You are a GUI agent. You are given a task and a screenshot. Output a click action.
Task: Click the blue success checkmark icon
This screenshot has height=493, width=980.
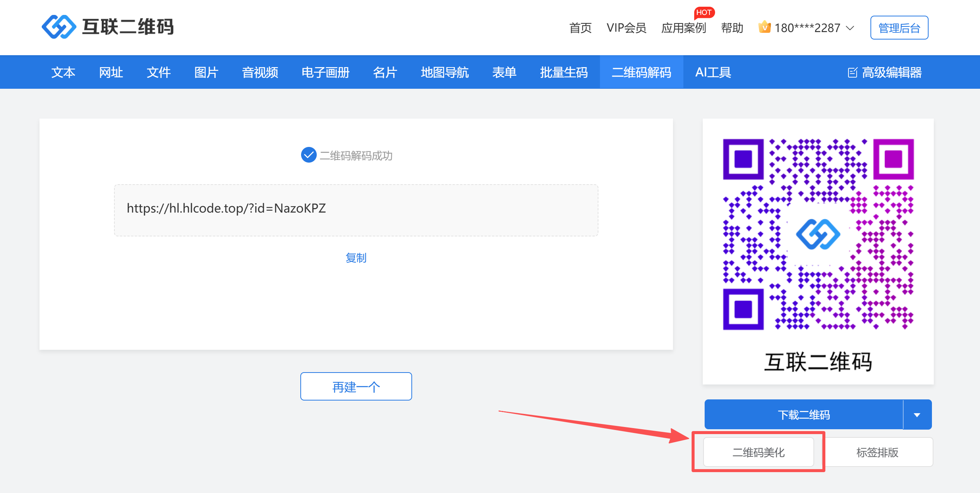tap(309, 155)
